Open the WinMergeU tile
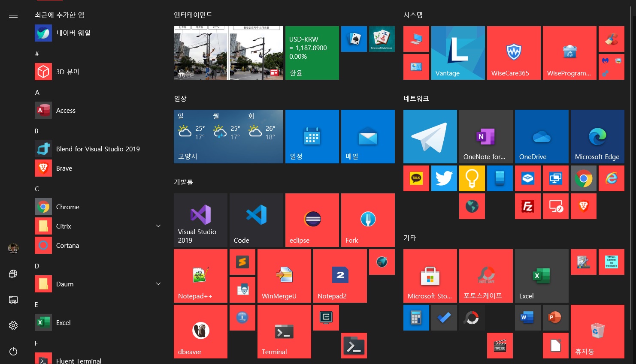Screen dimensions: 636x364 pos(284,276)
